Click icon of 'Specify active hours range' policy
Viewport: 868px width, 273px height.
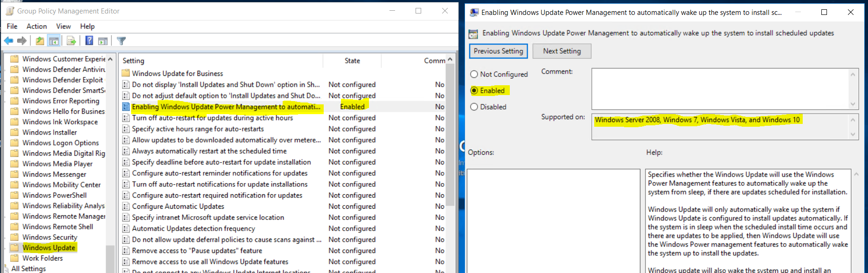tap(125, 129)
